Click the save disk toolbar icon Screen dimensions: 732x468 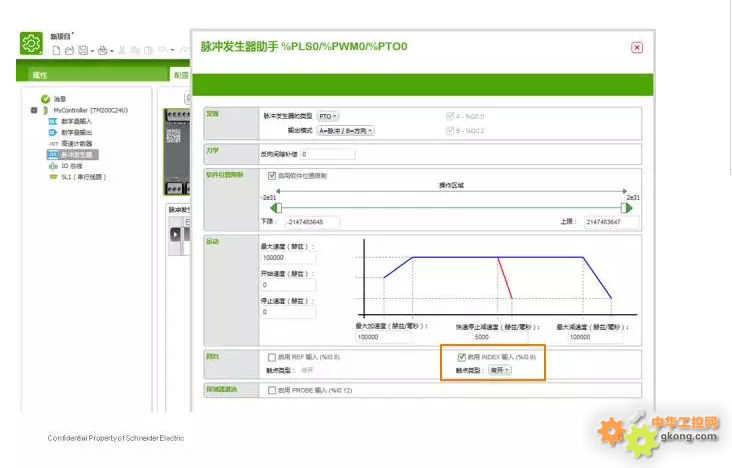81,50
